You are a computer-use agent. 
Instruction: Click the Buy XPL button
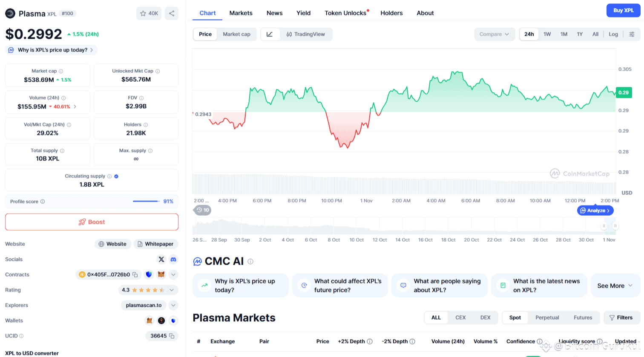click(623, 10)
